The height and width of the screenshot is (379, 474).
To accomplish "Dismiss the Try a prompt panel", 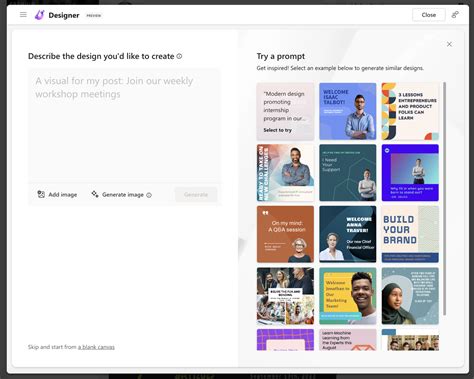I will point(449,44).
